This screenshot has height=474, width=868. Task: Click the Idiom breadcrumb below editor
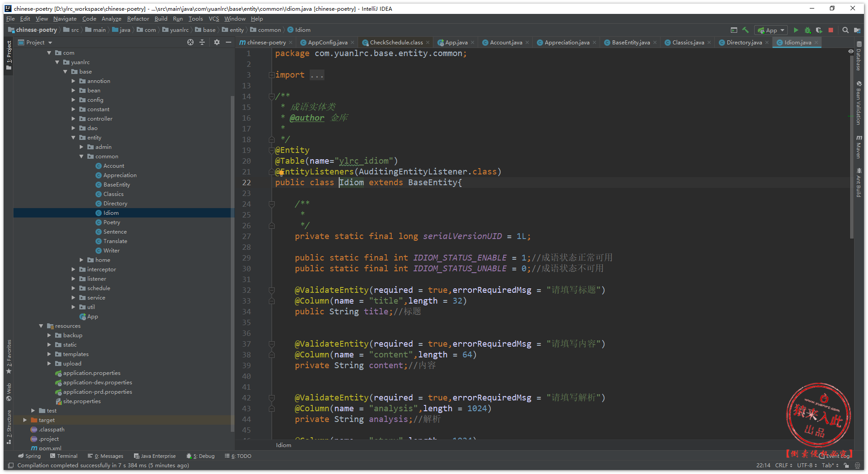pos(284,445)
